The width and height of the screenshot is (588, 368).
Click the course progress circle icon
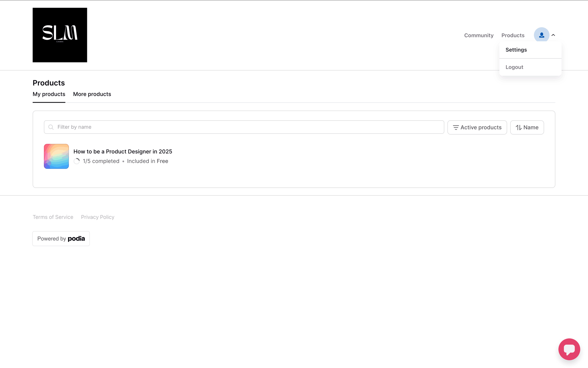click(x=77, y=161)
